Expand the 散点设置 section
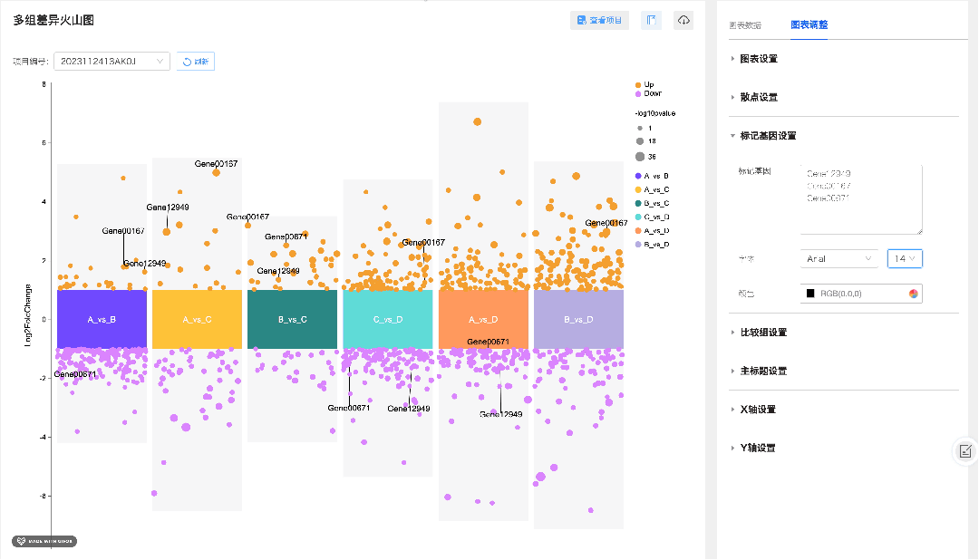Viewport: 979px width, 560px height. coord(759,97)
